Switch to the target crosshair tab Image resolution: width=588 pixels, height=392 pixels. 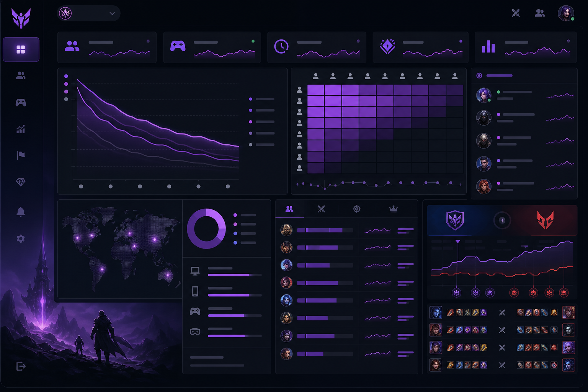point(357,209)
